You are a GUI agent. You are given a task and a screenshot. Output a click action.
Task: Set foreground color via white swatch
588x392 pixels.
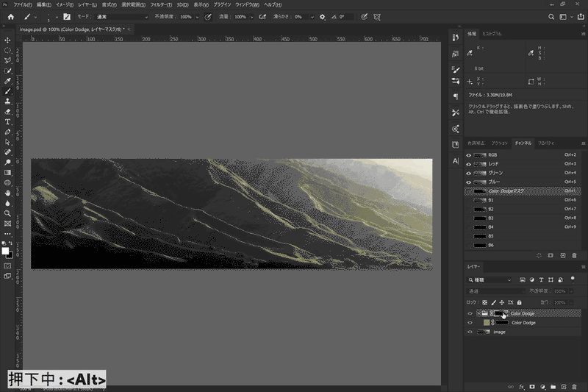(x=5, y=251)
